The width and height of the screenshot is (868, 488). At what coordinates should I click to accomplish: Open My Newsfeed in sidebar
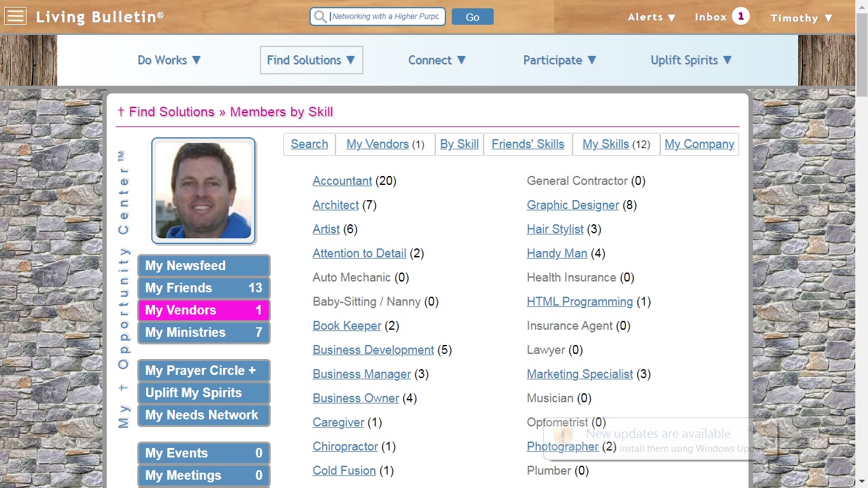(x=204, y=266)
